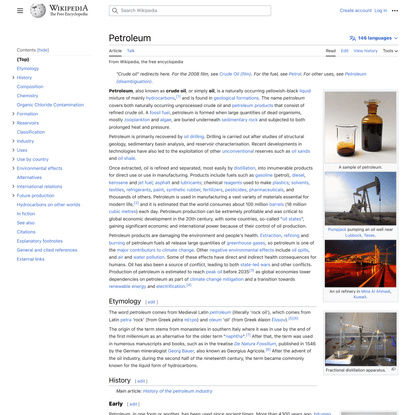Jump to Hydrocarbons on other worlds
Image resolution: width=415 pixels, height=415 pixels.
48,205
